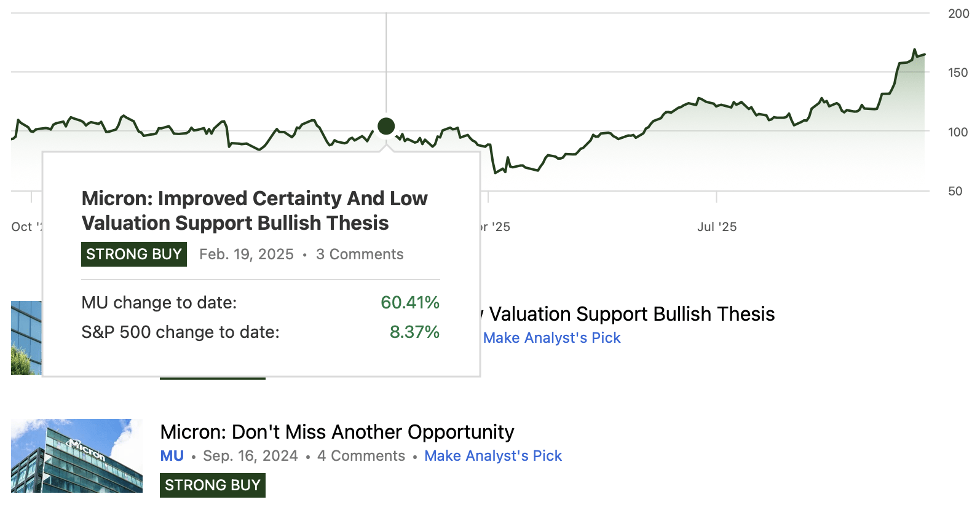The image size is (980, 521).
Task: Open the tooltip article title link
Action: 254,211
